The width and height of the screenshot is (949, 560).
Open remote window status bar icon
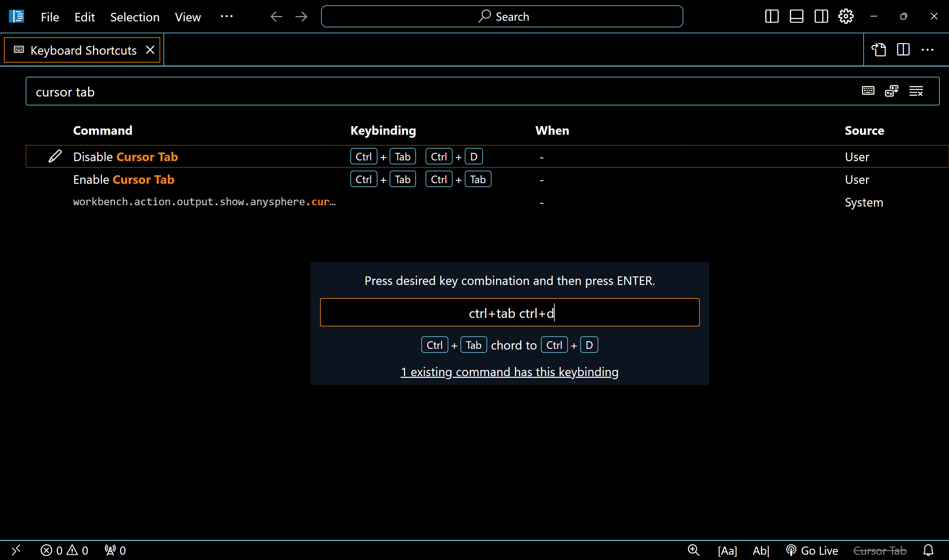point(16,550)
